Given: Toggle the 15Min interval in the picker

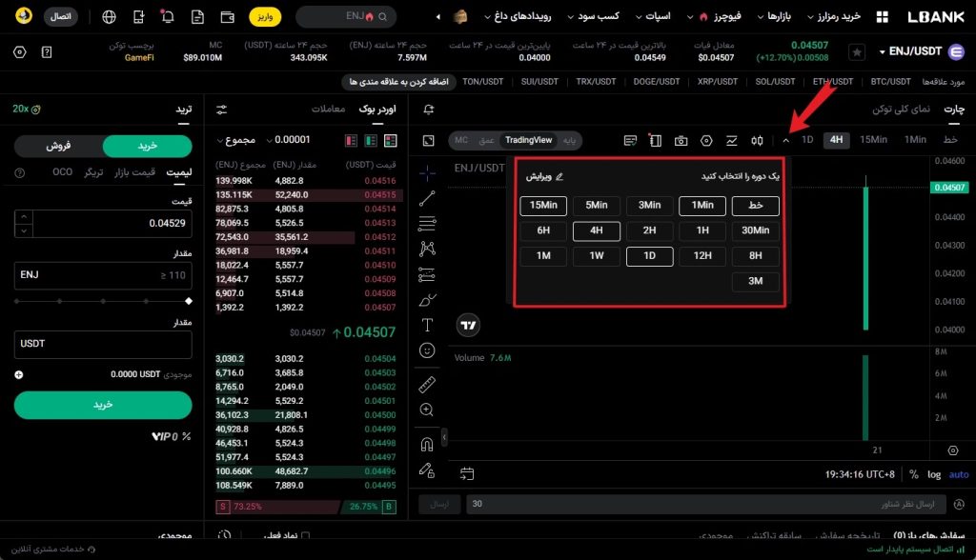Looking at the screenshot, I should tap(543, 206).
